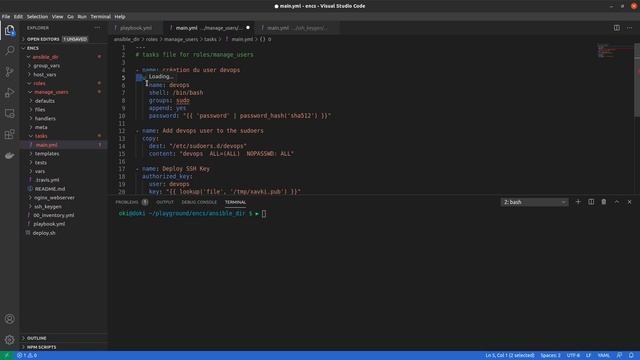Open the Source Control view icon
The image size is (640, 360).
pos(9,72)
